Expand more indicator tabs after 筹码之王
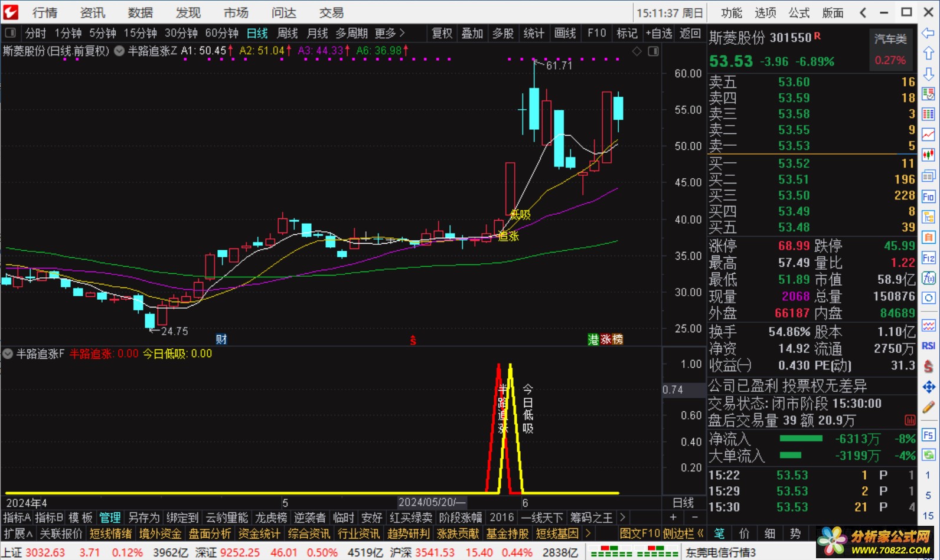940x560 pixels. pos(622,518)
